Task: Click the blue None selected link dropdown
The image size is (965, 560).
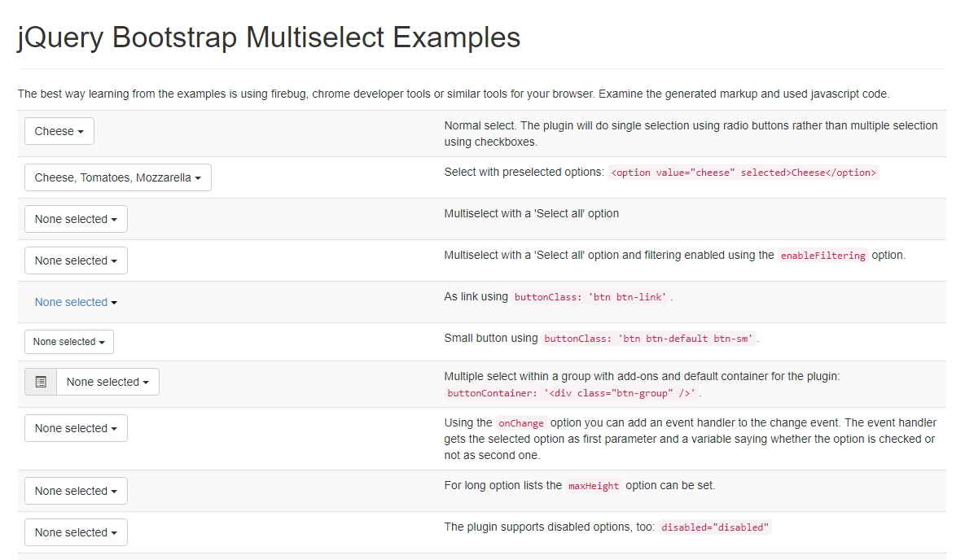Action: (x=76, y=302)
